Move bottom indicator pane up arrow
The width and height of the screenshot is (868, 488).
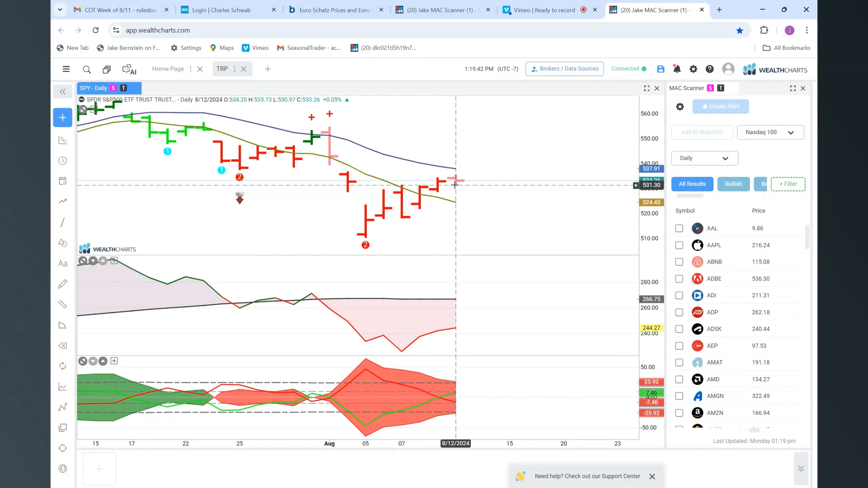tap(103, 361)
